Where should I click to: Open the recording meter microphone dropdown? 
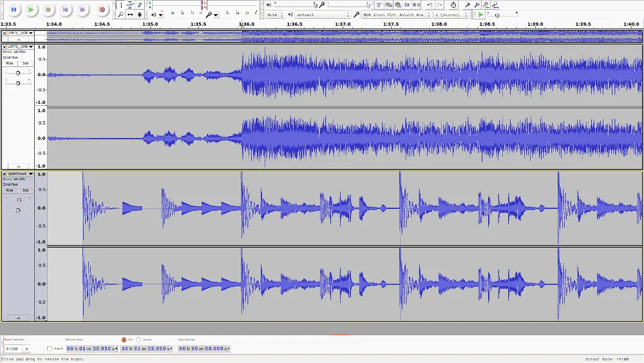pyautogui.click(x=216, y=15)
